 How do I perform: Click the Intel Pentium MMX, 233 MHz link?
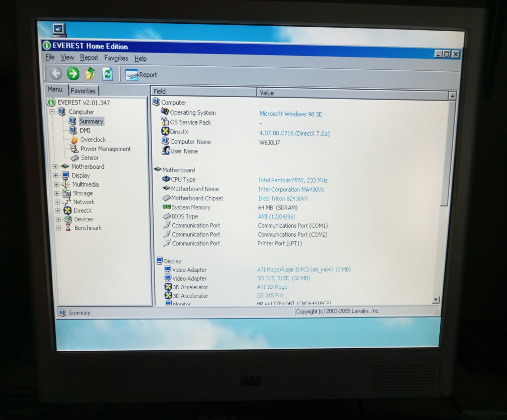pos(293,180)
